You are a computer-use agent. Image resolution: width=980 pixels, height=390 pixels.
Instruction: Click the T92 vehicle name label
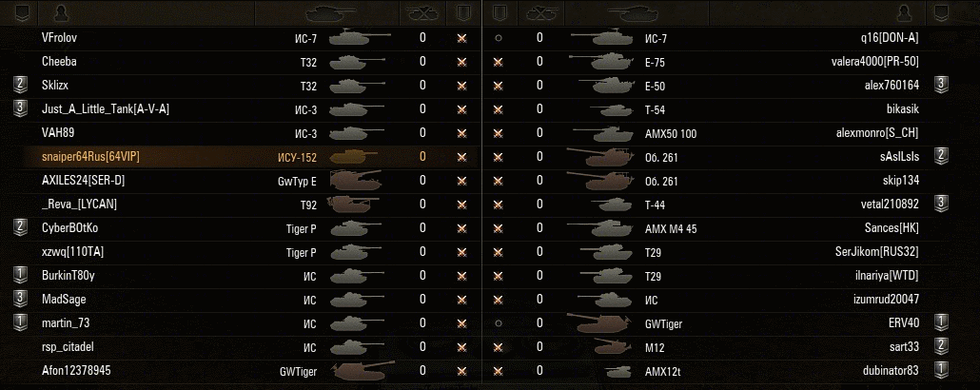pos(307,204)
